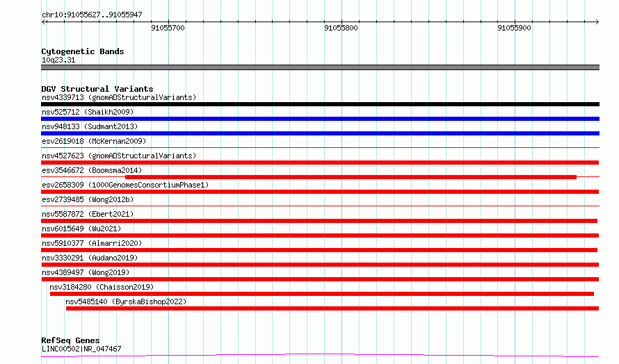Open esv2739485 (Wong2012b) label

(88, 199)
